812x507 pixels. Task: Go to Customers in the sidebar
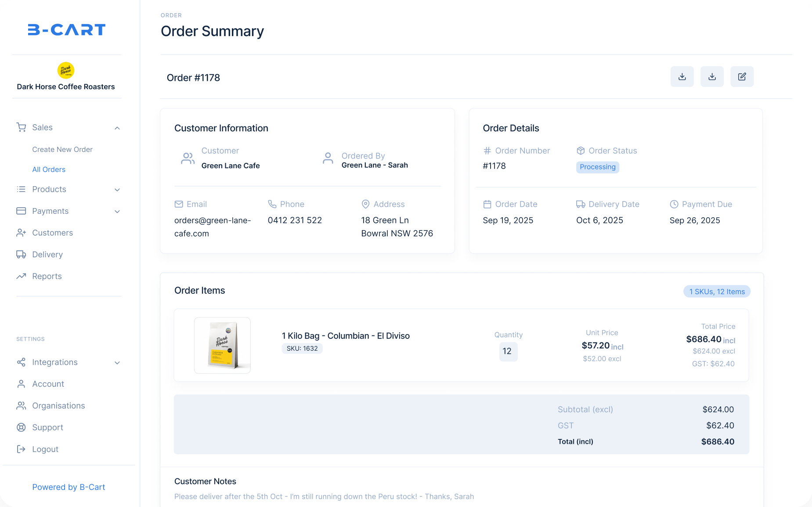(52, 233)
